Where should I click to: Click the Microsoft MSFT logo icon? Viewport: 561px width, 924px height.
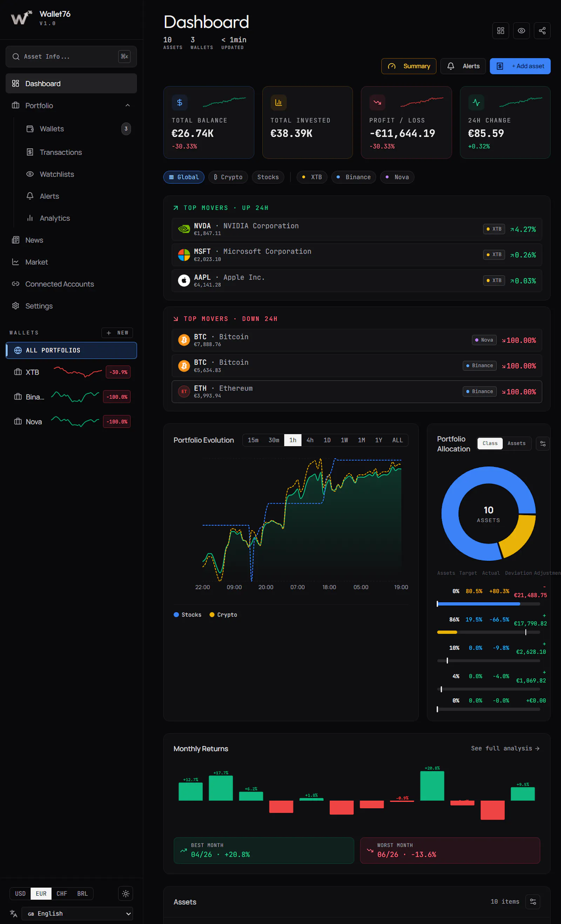click(x=184, y=255)
